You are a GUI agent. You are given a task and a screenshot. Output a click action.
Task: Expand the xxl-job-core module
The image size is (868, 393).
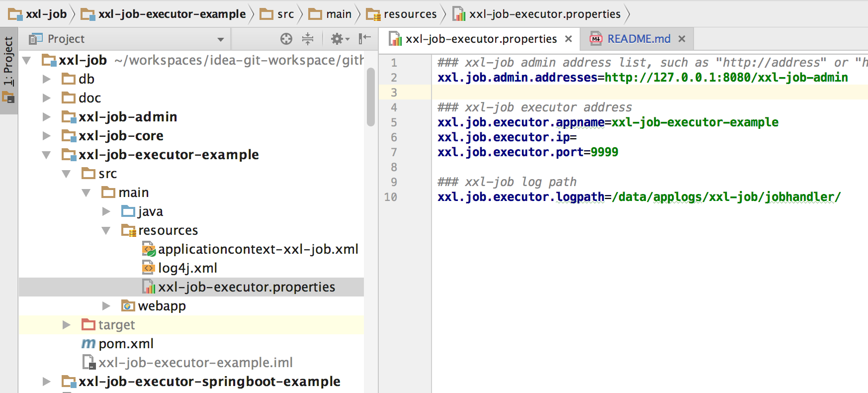[x=46, y=136]
